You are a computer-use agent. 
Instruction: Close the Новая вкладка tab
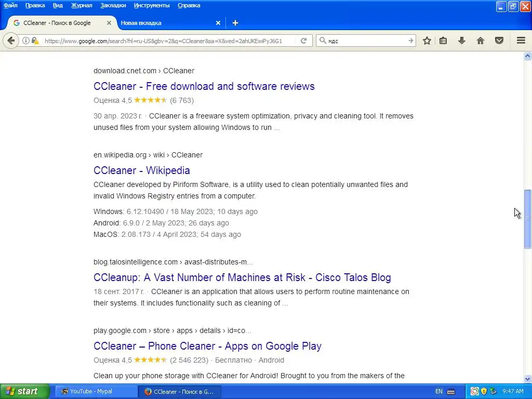point(218,23)
